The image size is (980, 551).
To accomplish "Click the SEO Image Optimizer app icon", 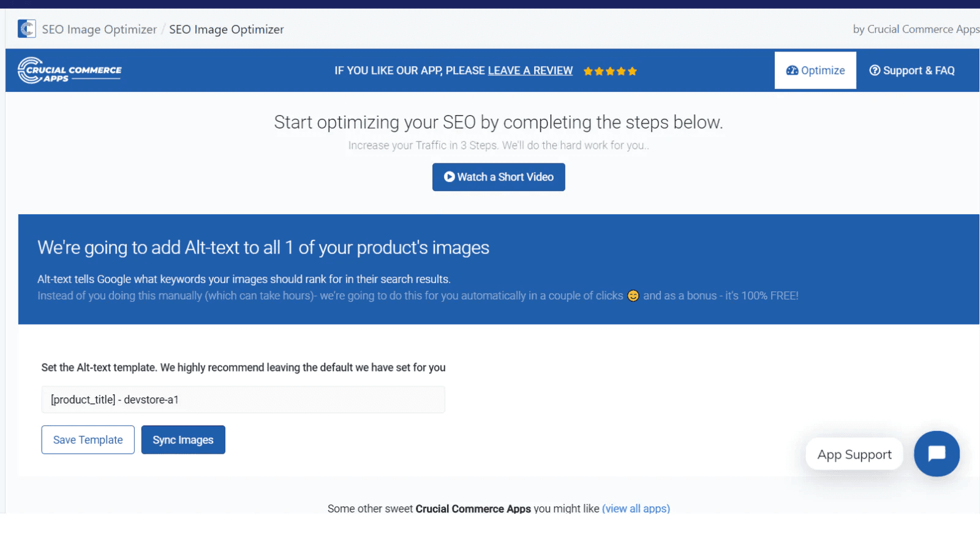I will click(x=26, y=28).
